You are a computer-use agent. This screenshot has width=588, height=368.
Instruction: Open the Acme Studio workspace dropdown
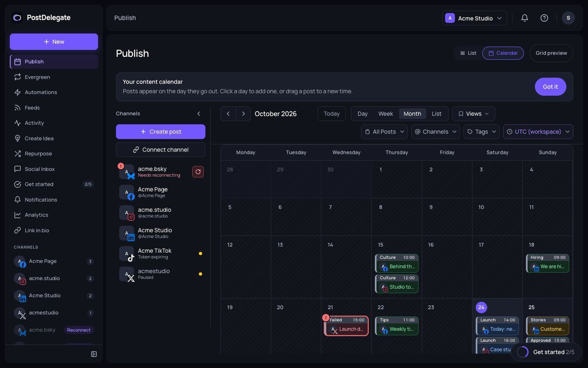coord(474,18)
